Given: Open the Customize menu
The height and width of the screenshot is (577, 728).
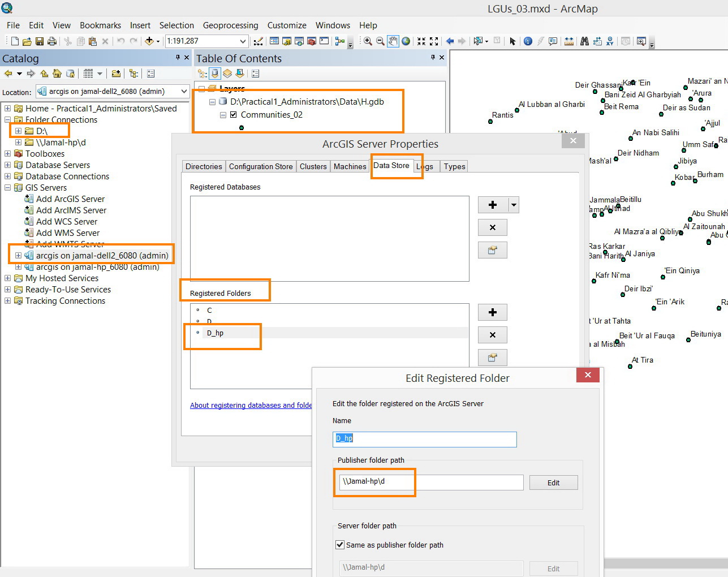Looking at the screenshot, I should pyautogui.click(x=287, y=25).
